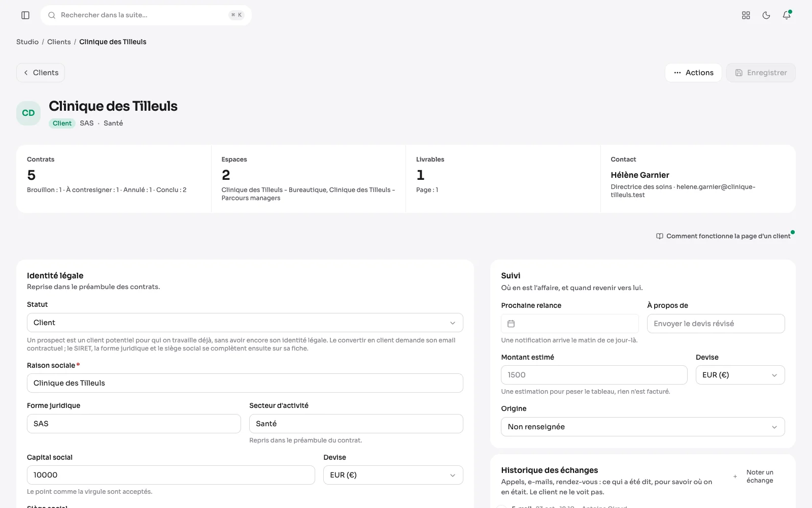Screen dimensions: 812x508
Task: Click the green Client status badge
Action: (x=62, y=123)
